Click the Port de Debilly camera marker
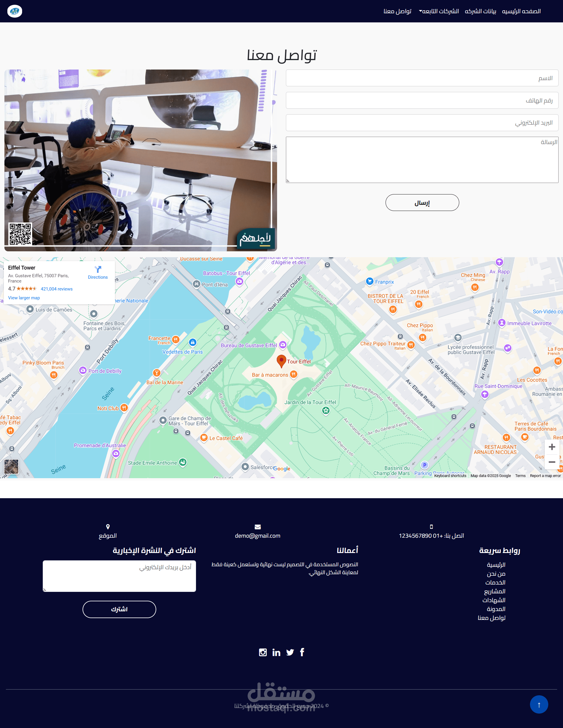This screenshot has width=563, height=728. (83, 371)
